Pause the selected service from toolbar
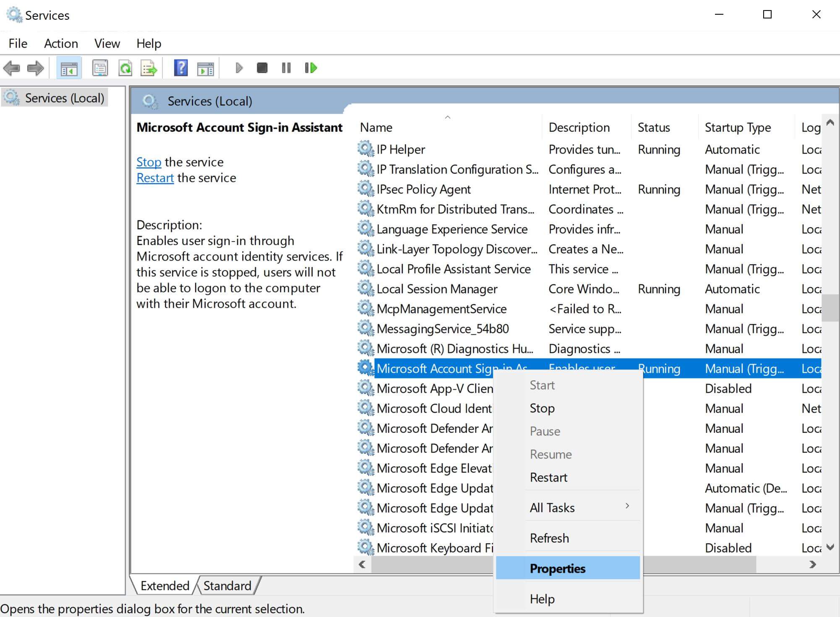The width and height of the screenshot is (840, 617). (286, 68)
